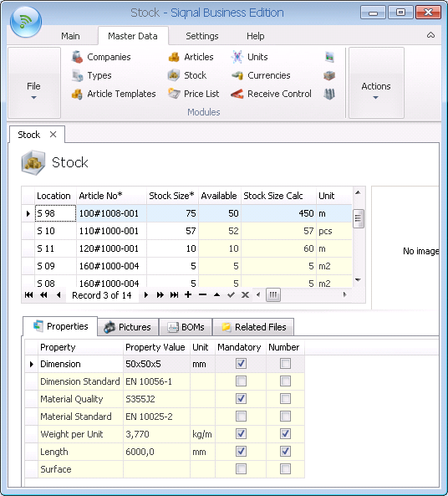
Task: Open the Currencies module
Action: 261,75
